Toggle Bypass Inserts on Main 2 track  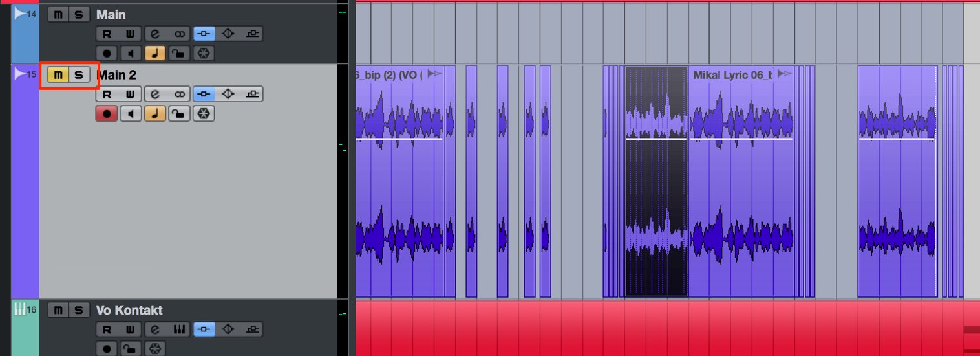tap(204, 95)
